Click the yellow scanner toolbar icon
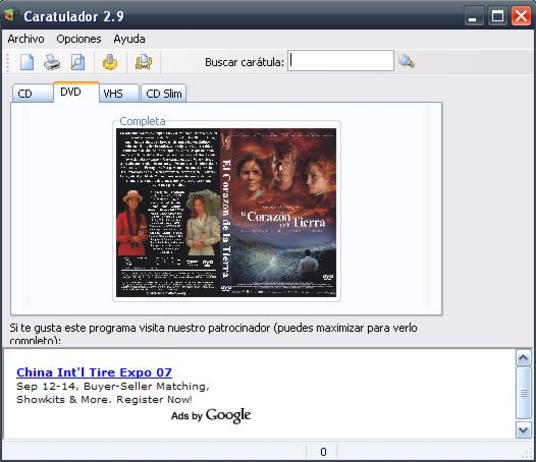Image resolution: width=536 pixels, height=462 pixels. [110, 62]
